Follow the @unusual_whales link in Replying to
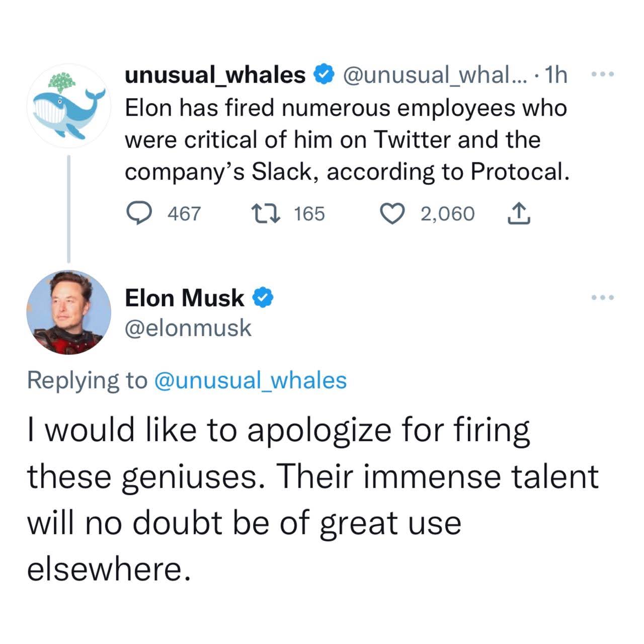 point(250,380)
